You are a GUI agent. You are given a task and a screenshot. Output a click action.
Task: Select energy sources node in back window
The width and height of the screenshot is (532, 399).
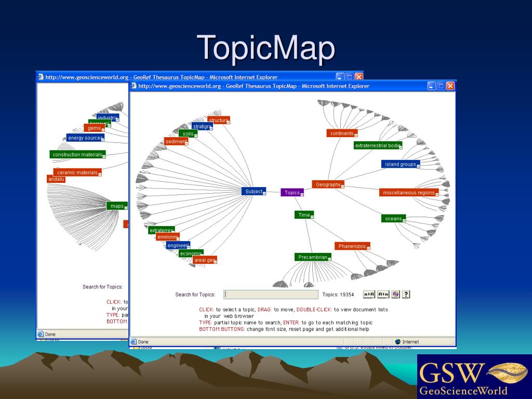85,138
